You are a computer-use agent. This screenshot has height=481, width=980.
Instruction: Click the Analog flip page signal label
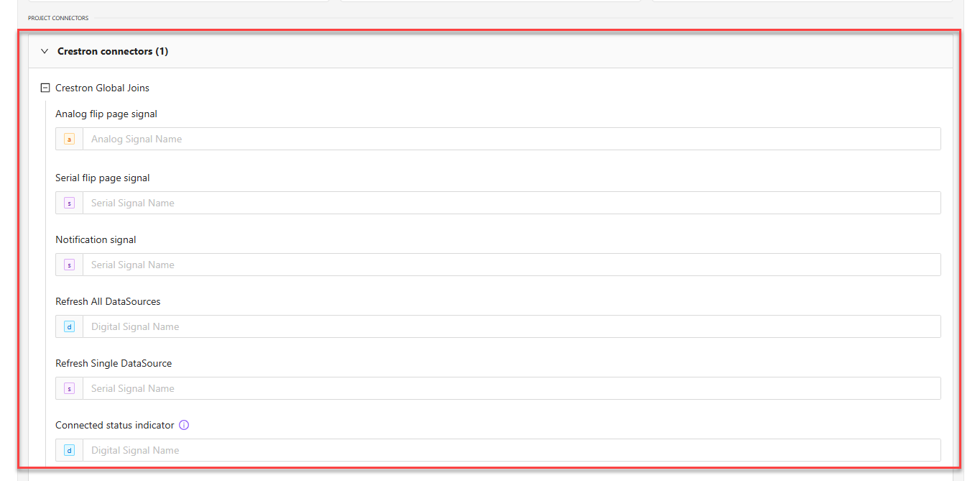coord(106,114)
